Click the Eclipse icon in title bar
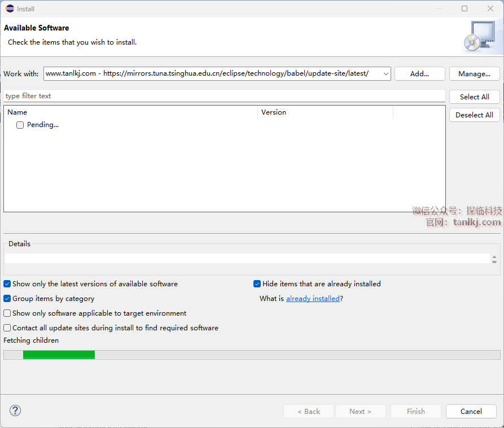504x428 pixels. tap(9, 8)
